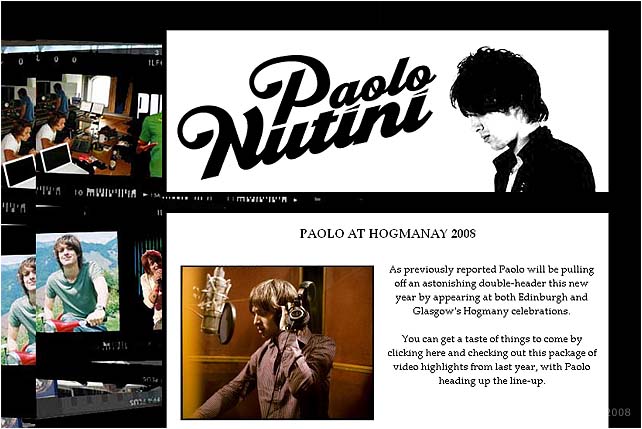Open the film-strip photo of the recording studio desk
Screen dimensions: 642x429
click(x=84, y=124)
